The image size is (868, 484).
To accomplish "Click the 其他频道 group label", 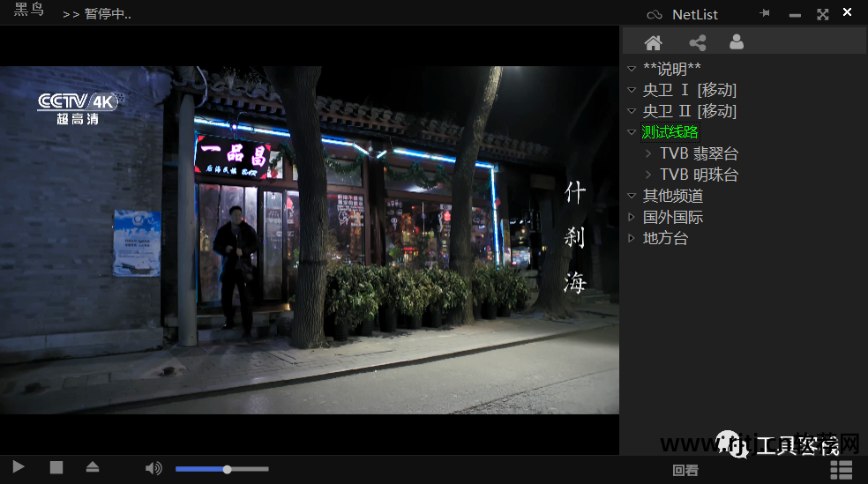I will point(672,196).
